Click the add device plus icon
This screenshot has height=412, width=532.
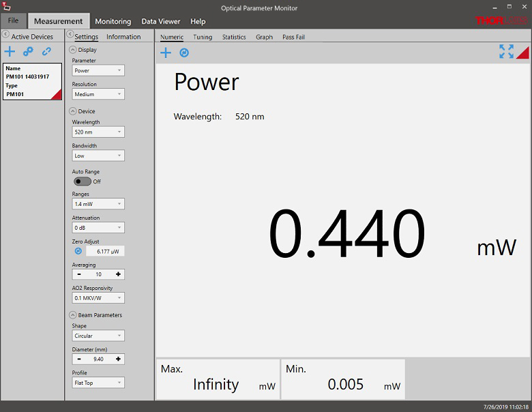[x=10, y=52]
